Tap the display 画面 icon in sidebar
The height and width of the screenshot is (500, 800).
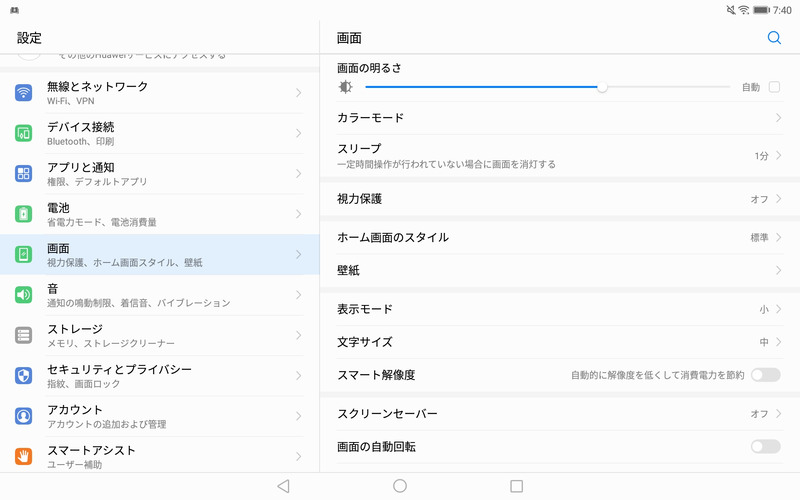pyautogui.click(x=23, y=254)
